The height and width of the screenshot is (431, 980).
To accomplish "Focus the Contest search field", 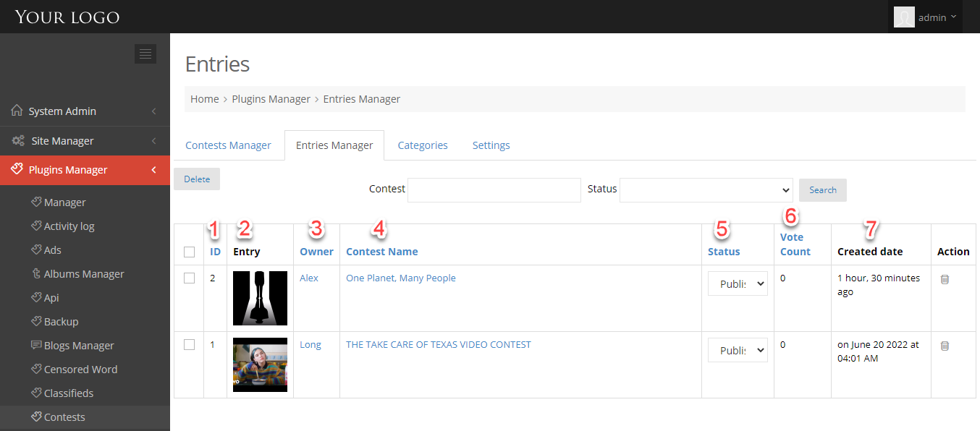I will point(494,189).
